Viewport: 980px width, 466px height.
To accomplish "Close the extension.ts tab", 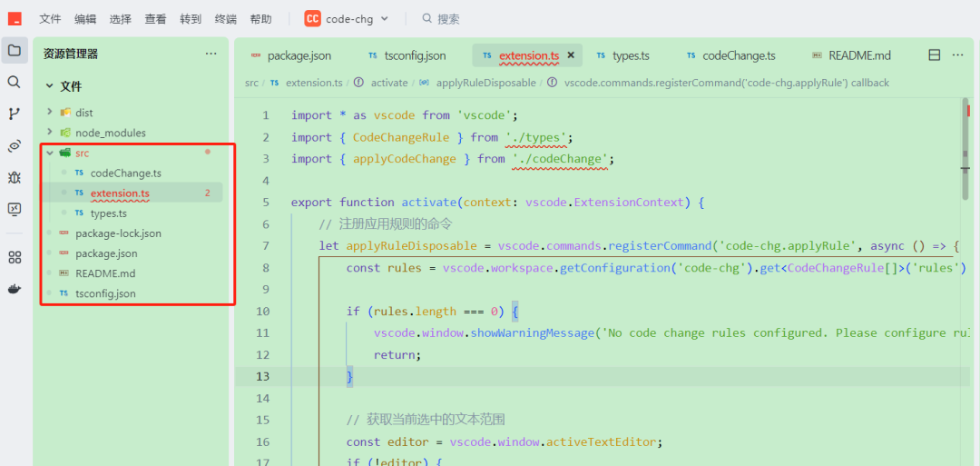I will 571,55.
